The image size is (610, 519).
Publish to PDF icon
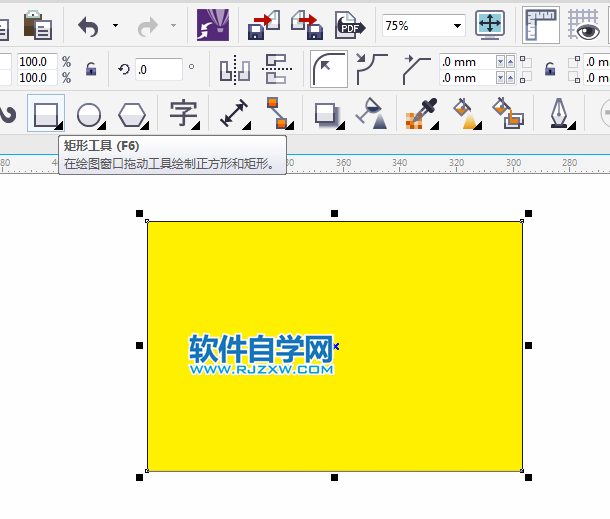click(350, 26)
